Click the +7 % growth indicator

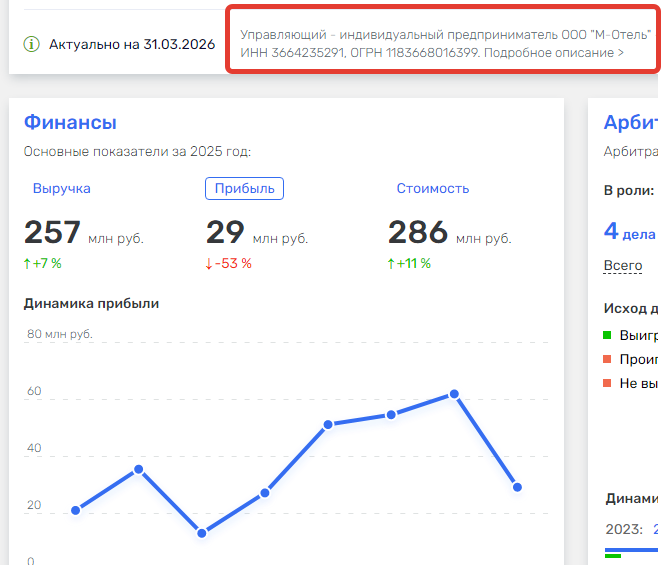pos(43,264)
